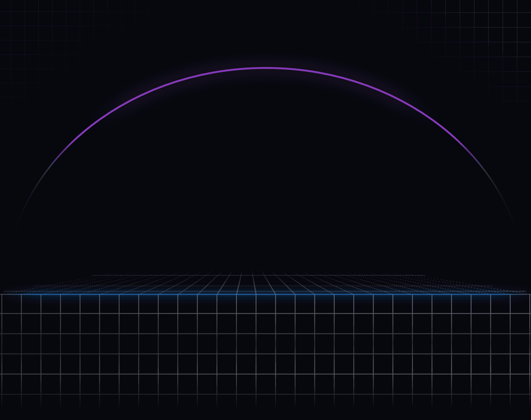Click the top of the purple arc
531x420 pixels.
click(265, 68)
